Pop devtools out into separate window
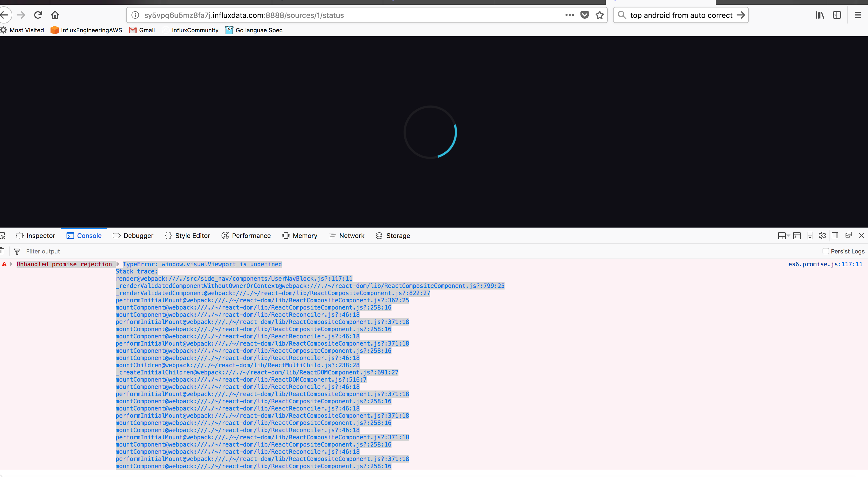Screen dimensions: 868x477 click(849, 236)
